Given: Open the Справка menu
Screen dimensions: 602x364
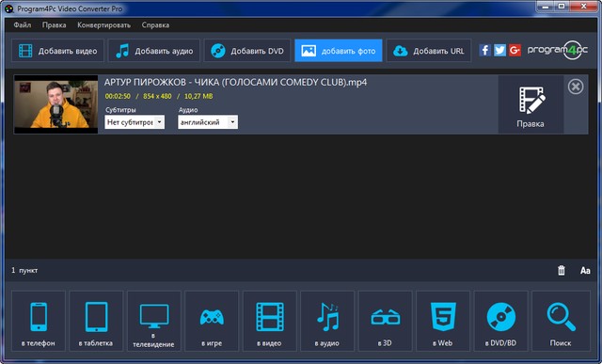Looking at the screenshot, I should coord(155,25).
